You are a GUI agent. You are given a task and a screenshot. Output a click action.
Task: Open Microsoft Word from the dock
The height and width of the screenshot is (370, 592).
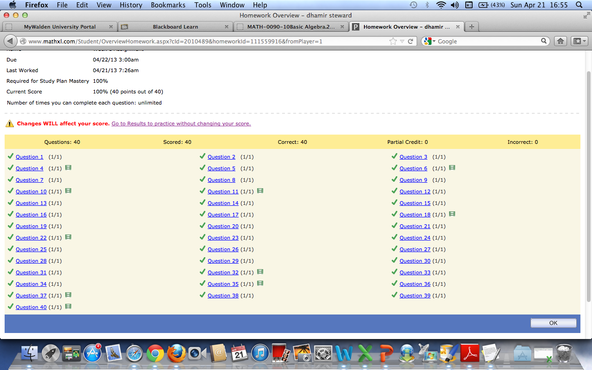[344, 354]
